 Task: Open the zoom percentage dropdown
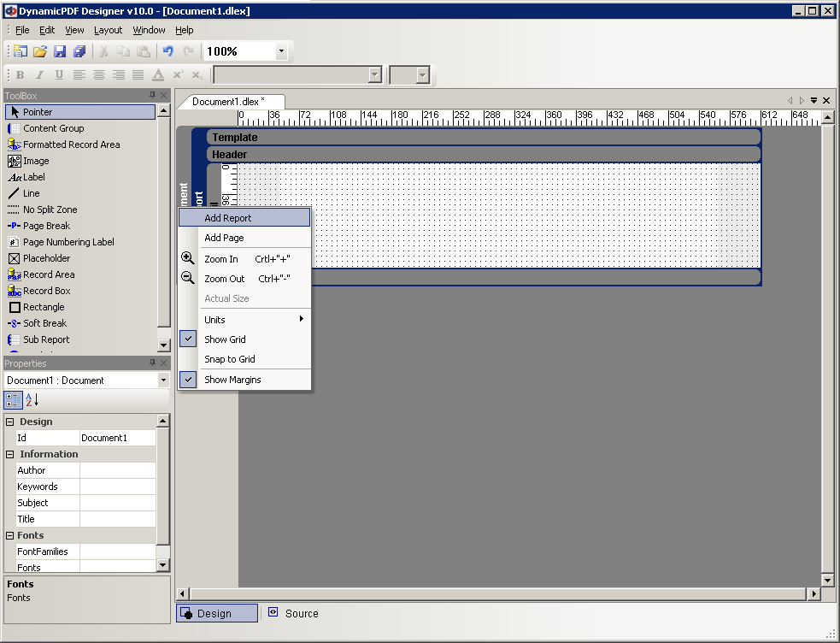(x=281, y=51)
